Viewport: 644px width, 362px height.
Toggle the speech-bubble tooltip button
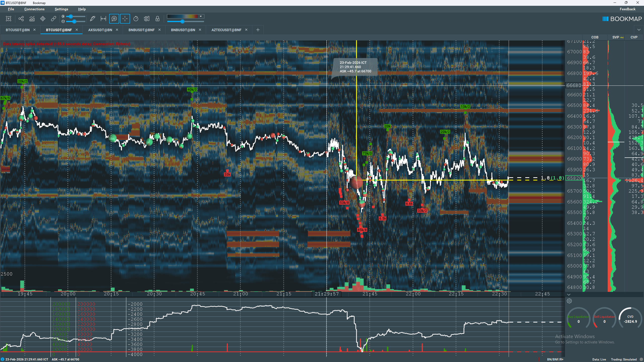pos(114,19)
